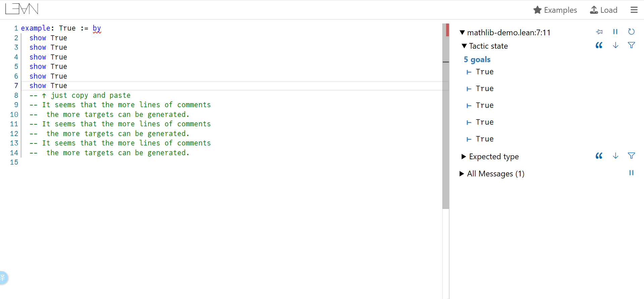The image size is (644, 299).
Task: Click the editor vertical scrollbar thumb
Action: [446, 116]
